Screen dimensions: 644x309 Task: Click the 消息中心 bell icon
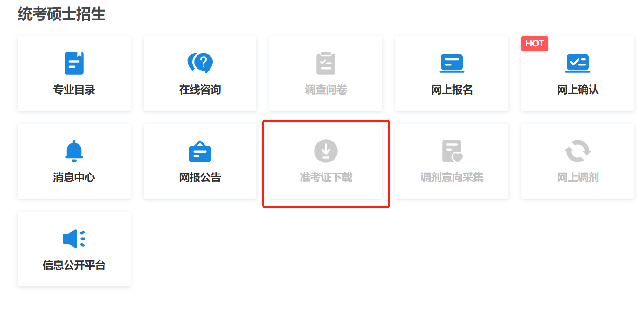pyautogui.click(x=74, y=151)
